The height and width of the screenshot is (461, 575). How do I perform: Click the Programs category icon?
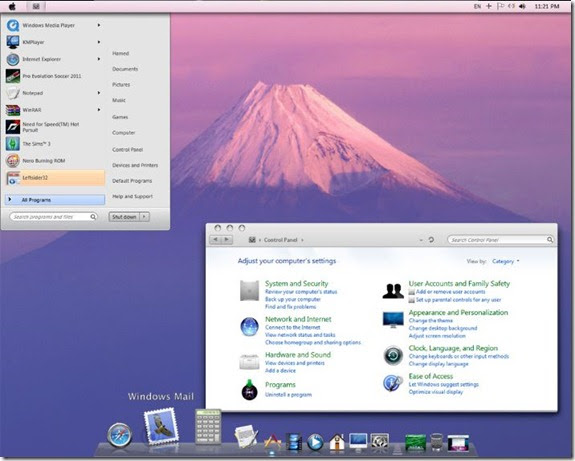click(249, 390)
